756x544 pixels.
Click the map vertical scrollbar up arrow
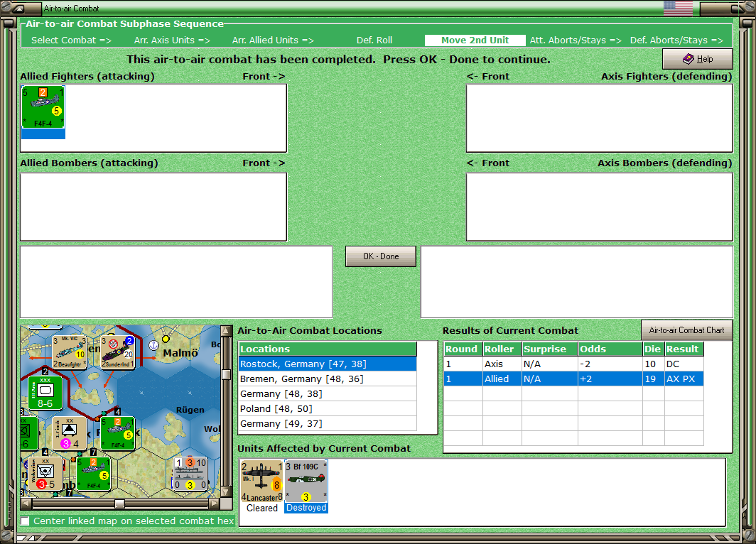[x=226, y=330]
